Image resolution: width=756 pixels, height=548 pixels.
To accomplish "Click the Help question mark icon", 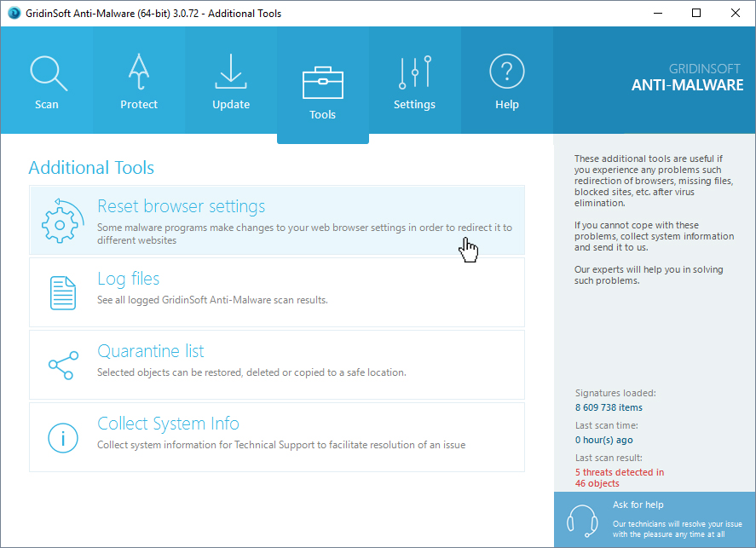I will pos(506,73).
